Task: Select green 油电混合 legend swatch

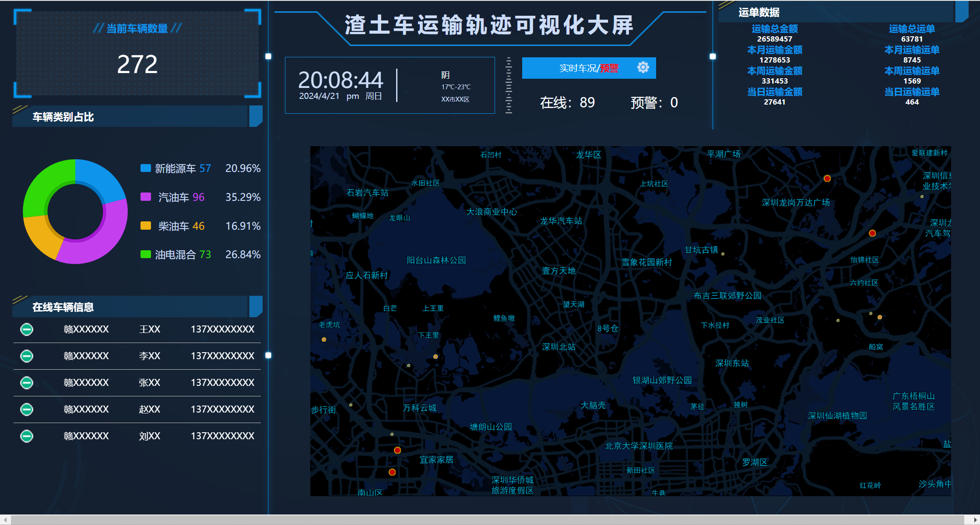Action: tap(146, 254)
